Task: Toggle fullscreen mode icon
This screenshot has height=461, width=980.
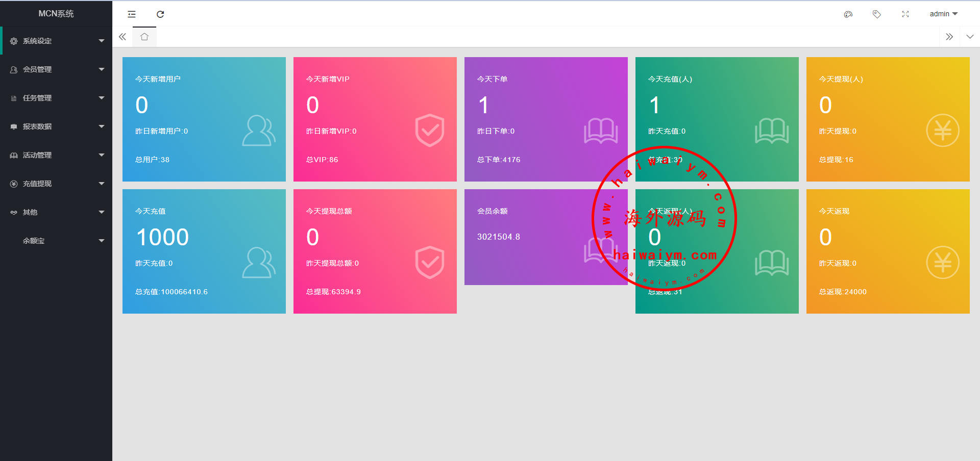Action: point(905,14)
